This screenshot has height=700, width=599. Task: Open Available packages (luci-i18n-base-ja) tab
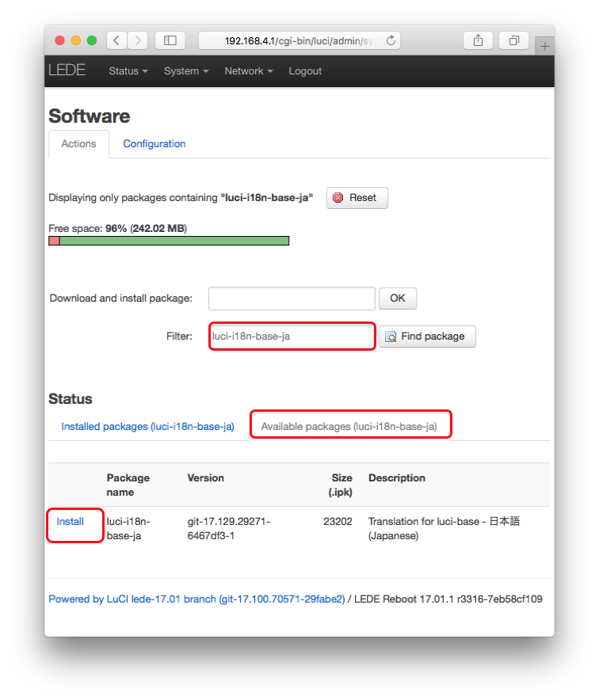click(x=349, y=426)
